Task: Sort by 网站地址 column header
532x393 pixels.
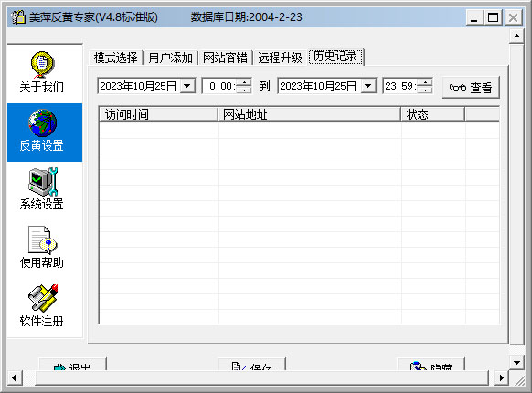Action: click(309, 114)
